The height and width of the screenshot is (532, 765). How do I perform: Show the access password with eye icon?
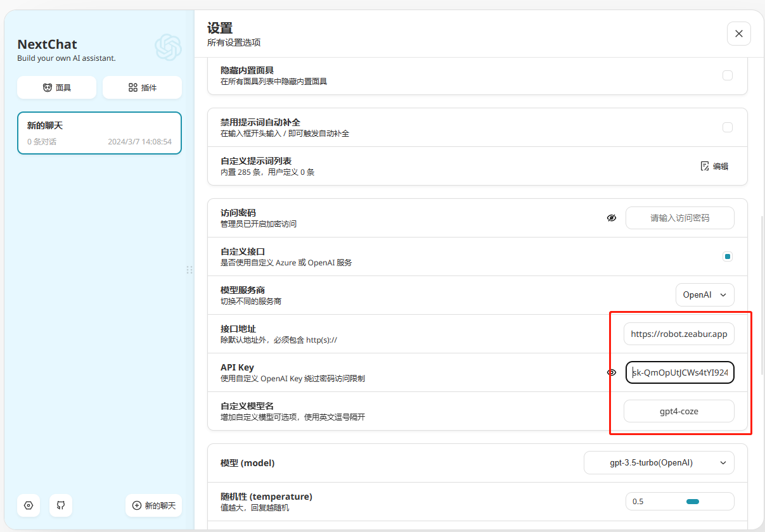pyautogui.click(x=612, y=218)
